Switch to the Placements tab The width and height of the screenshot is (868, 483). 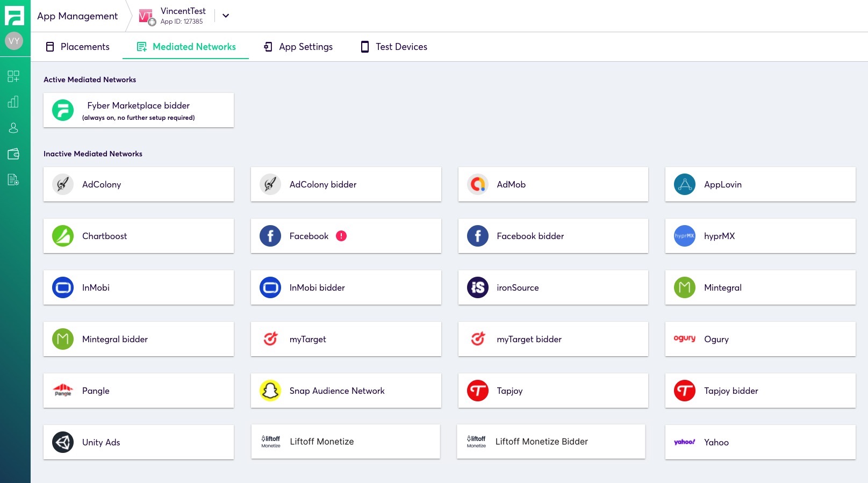point(78,47)
